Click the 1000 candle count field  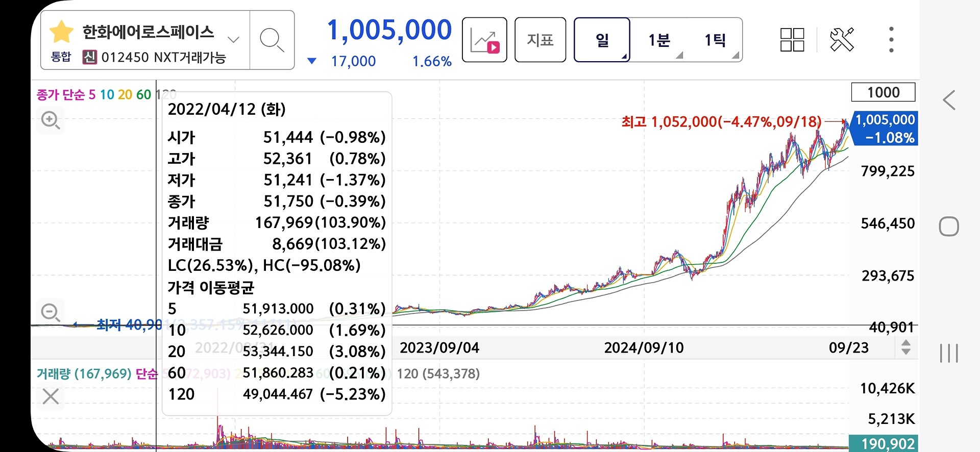pos(883,92)
